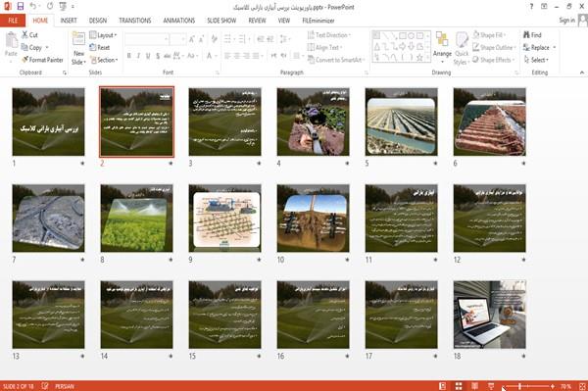The width and height of the screenshot is (588, 391).
Task: Switch to the TRANSITIONS tab
Action: pyautogui.click(x=135, y=21)
